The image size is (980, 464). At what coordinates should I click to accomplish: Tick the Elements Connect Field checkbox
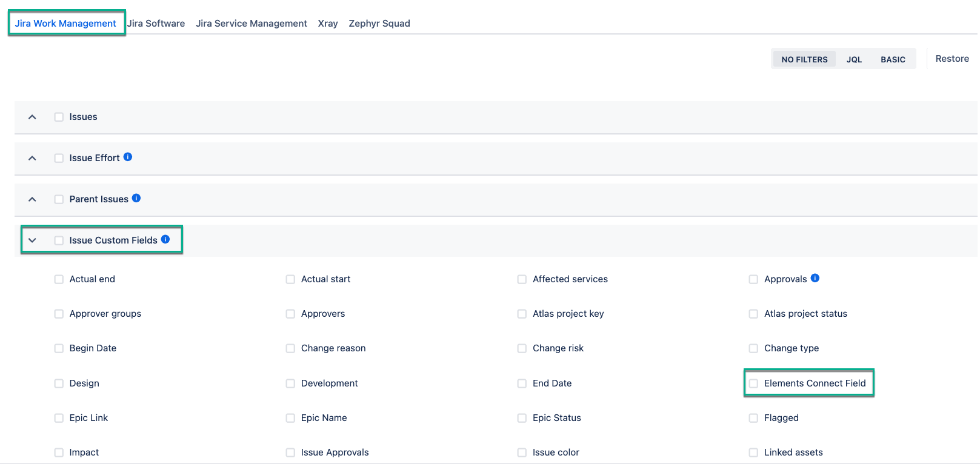pos(753,383)
